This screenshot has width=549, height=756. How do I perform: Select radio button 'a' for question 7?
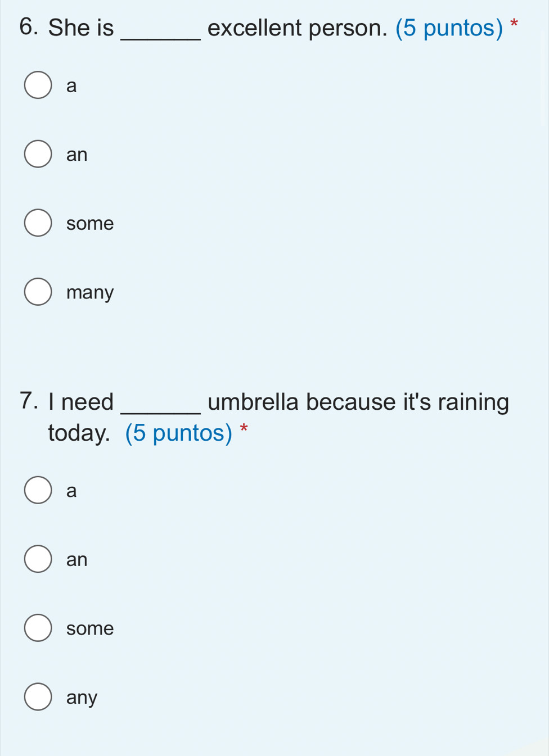click(x=38, y=490)
